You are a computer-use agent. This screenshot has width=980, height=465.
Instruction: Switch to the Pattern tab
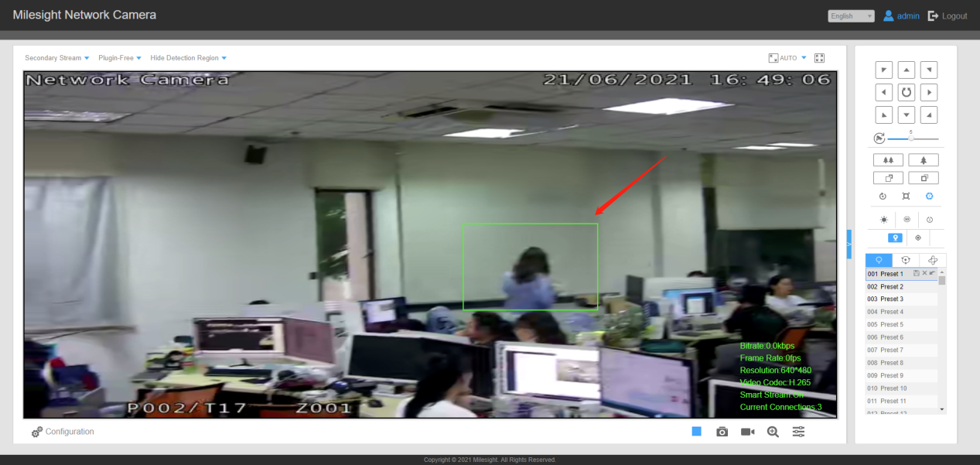pyautogui.click(x=933, y=260)
